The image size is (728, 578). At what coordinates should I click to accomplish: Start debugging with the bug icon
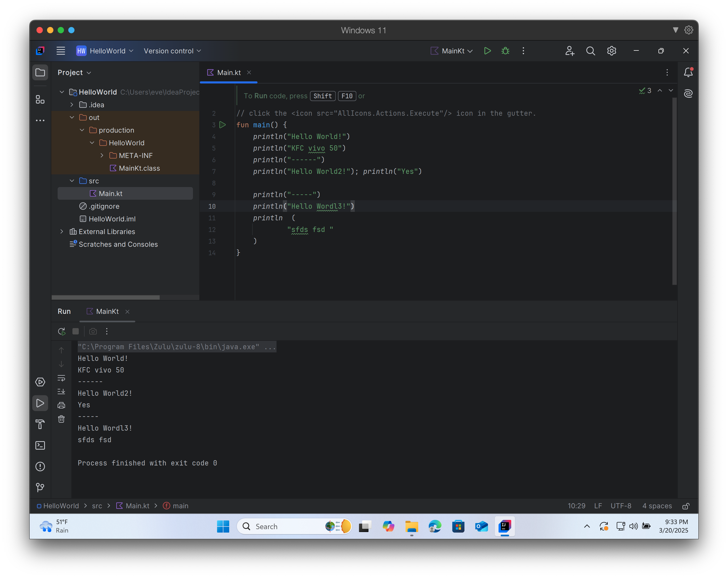[x=505, y=51]
